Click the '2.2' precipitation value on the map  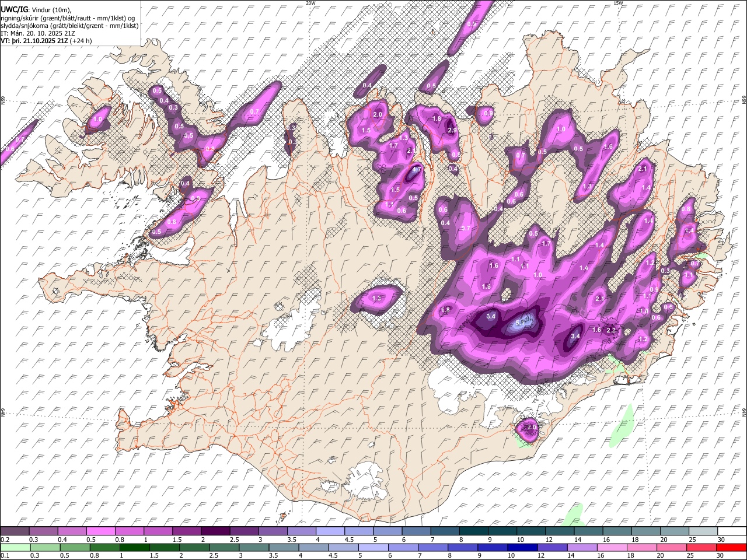coord(612,330)
